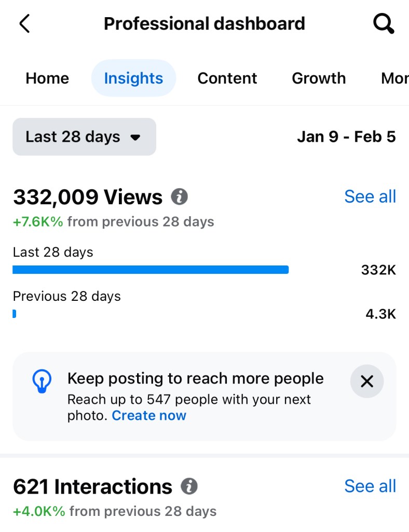The width and height of the screenshot is (409, 532).
Task: Tap the partially visible More tab
Action: point(394,78)
